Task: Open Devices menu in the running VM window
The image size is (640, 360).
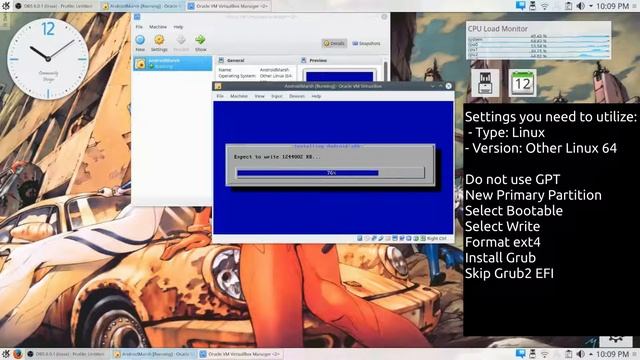Action: click(x=297, y=96)
